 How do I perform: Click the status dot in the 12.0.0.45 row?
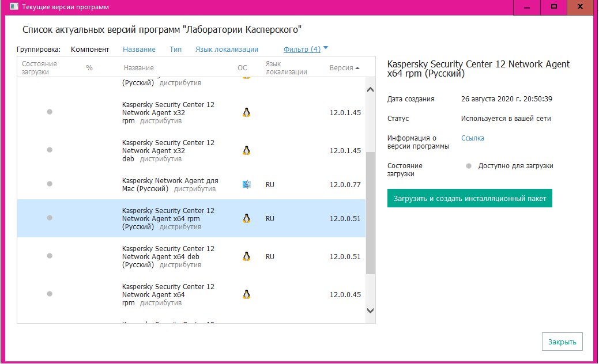coord(50,294)
